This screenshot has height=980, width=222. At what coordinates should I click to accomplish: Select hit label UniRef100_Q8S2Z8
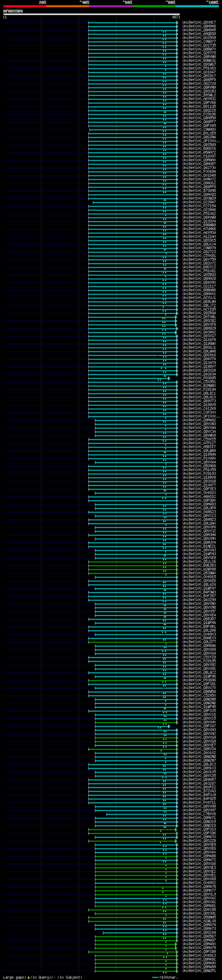(199, 841)
